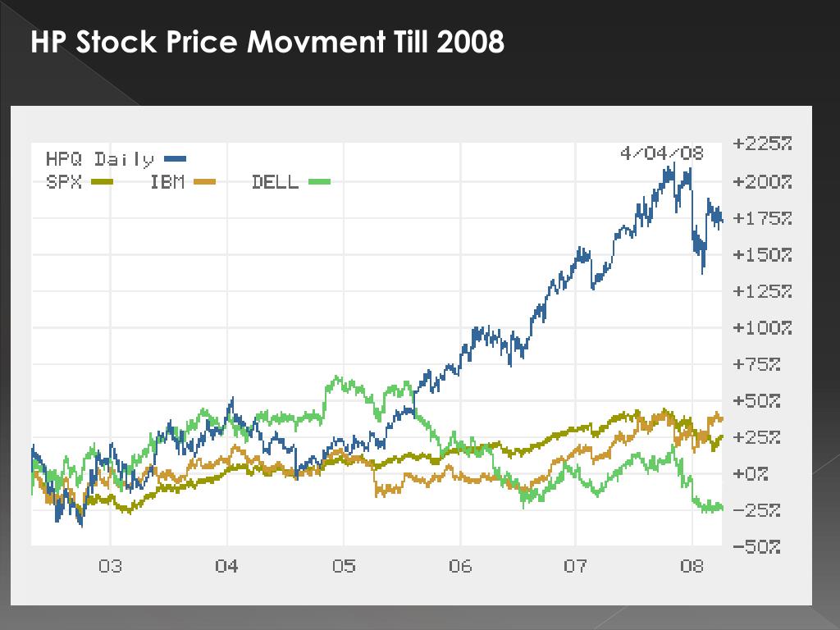This screenshot has height=630, width=840.
Task: Click the IBM legend text
Action: (167, 182)
